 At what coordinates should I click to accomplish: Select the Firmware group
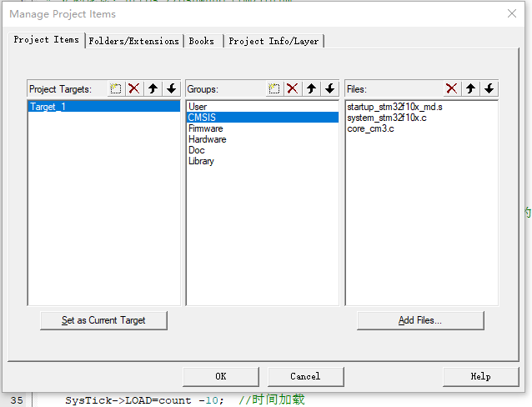click(263, 128)
